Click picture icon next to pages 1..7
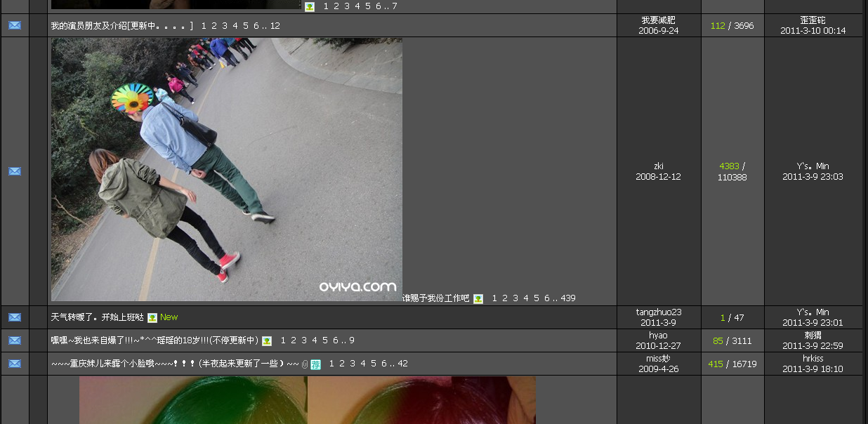Image resolution: width=868 pixels, height=424 pixels. point(310,6)
